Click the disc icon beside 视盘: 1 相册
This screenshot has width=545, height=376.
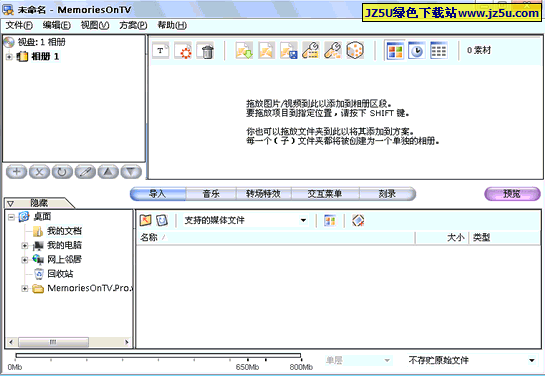[x=9, y=42]
